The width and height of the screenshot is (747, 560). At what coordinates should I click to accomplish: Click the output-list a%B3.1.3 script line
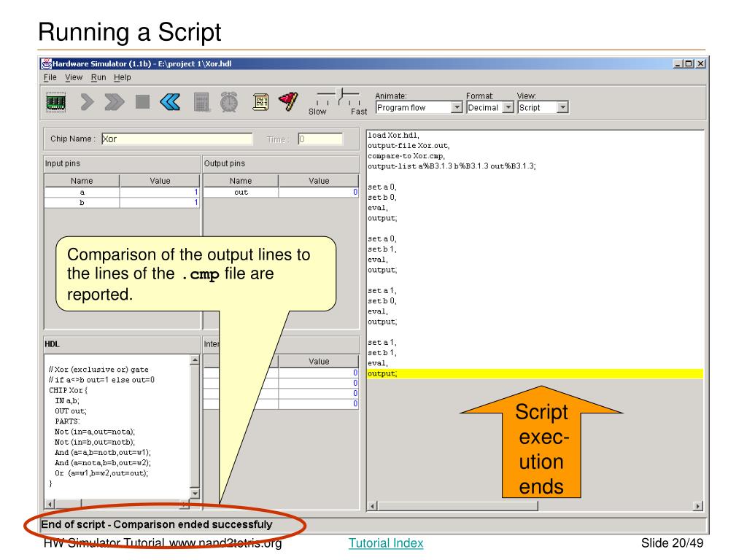pos(452,166)
